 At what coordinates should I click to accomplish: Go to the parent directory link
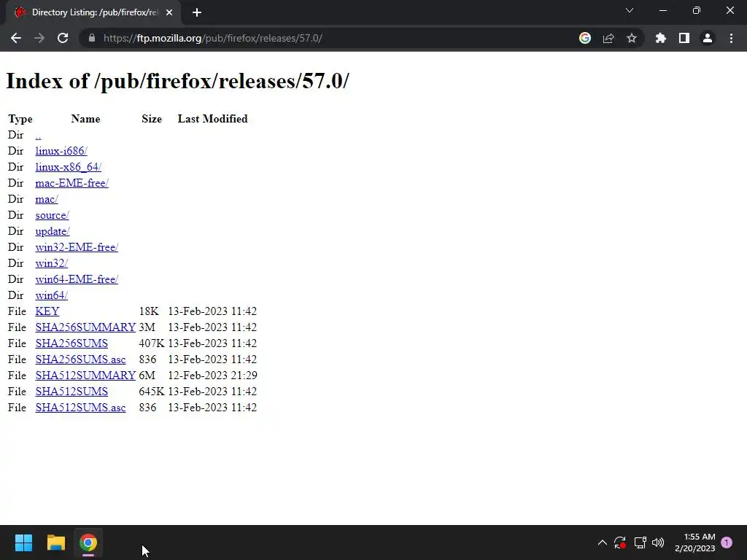(38, 135)
